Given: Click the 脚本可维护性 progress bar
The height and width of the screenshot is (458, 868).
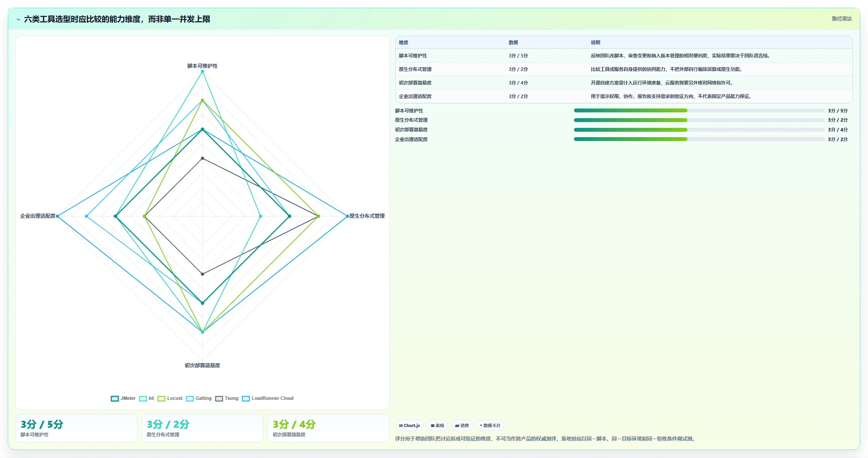Looking at the screenshot, I should pos(699,110).
